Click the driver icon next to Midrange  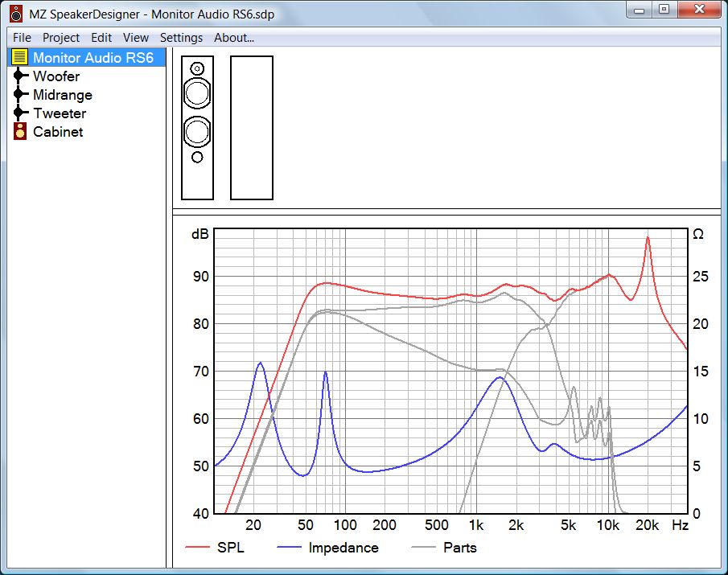(x=19, y=94)
